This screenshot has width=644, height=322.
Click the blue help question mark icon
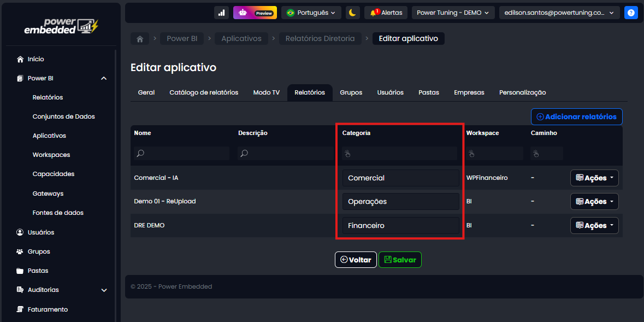pos(631,13)
